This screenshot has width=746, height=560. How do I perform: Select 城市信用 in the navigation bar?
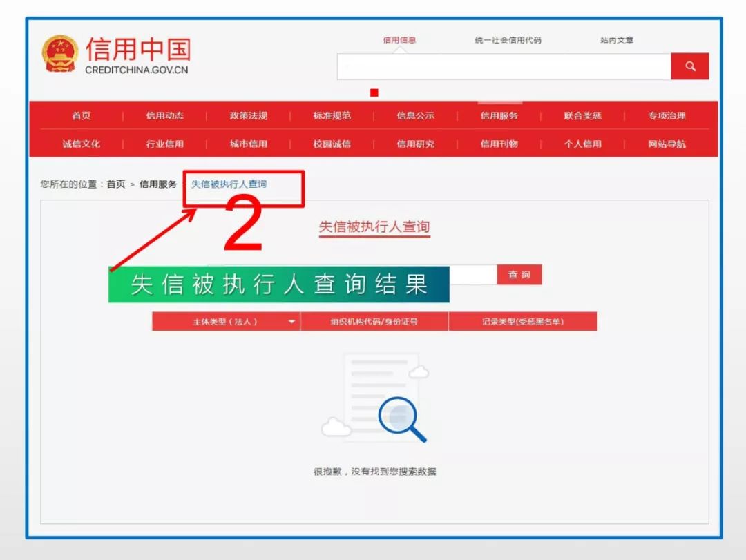tap(249, 144)
